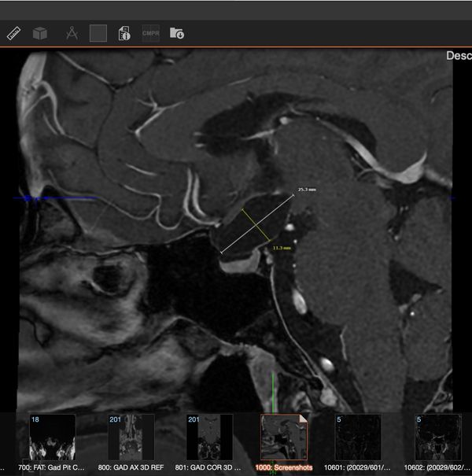This screenshot has width=472, height=476.
Task: Open series 700 FAT Gad Pit thumbnail
Action: pos(52,437)
